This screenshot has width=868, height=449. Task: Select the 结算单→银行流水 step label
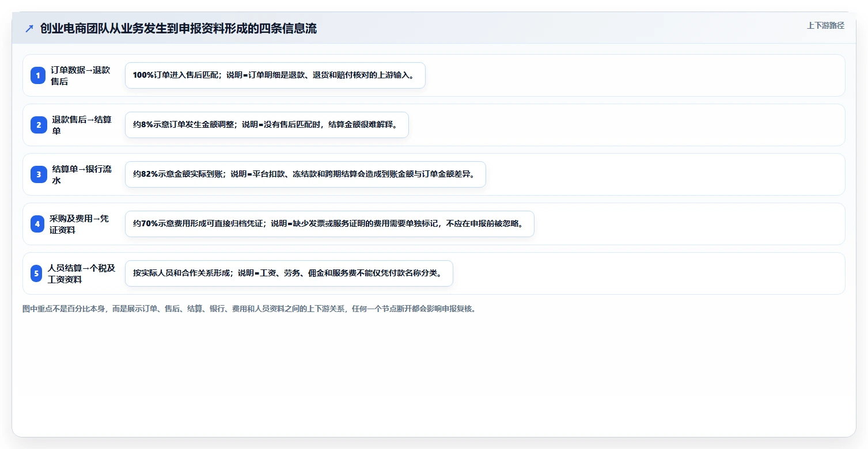(x=82, y=174)
